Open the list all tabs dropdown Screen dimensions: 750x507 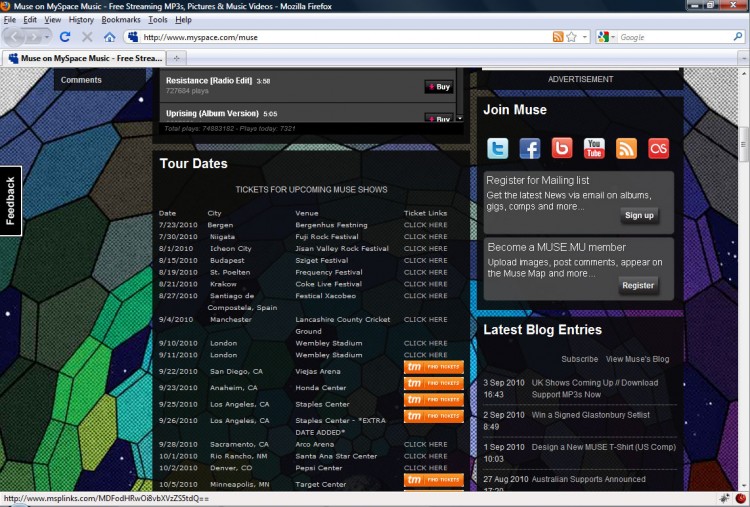click(x=744, y=58)
